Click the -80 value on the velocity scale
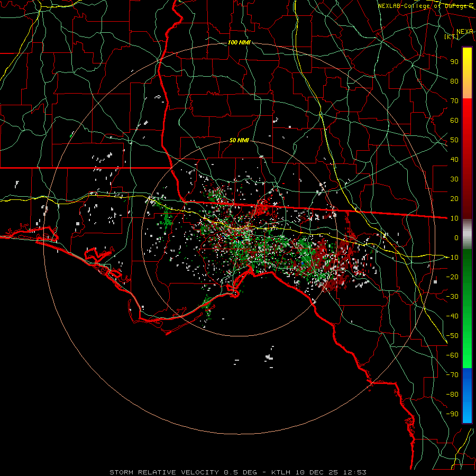The height and width of the screenshot is (476, 476). (452, 395)
